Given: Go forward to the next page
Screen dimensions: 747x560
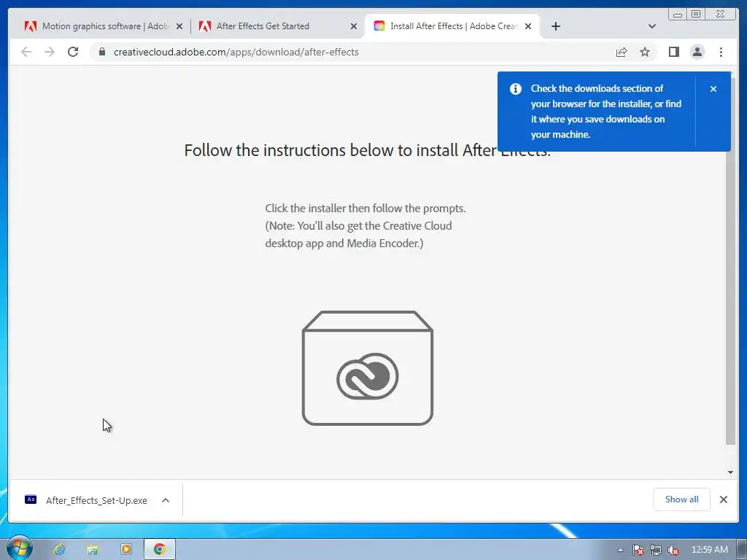Looking at the screenshot, I should (x=50, y=52).
